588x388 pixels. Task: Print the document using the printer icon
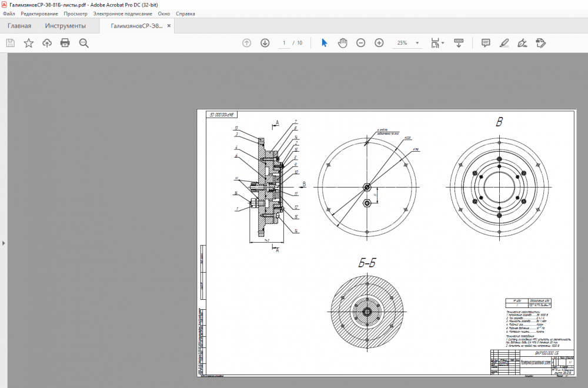pyautogui.click(x=65, y=43)
